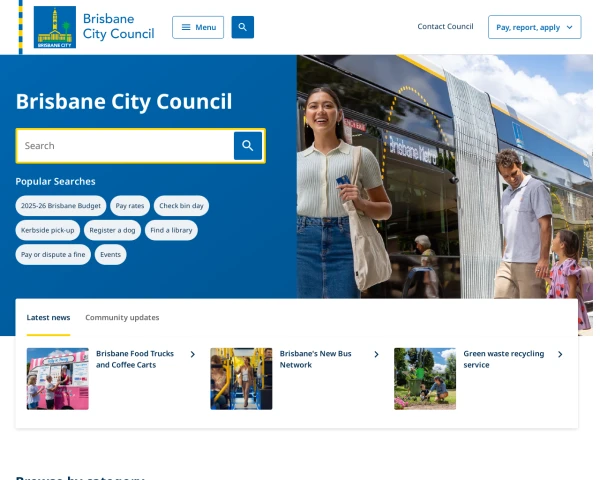
Task: Select the Register a dog pill
Action: tap(112, 230)
